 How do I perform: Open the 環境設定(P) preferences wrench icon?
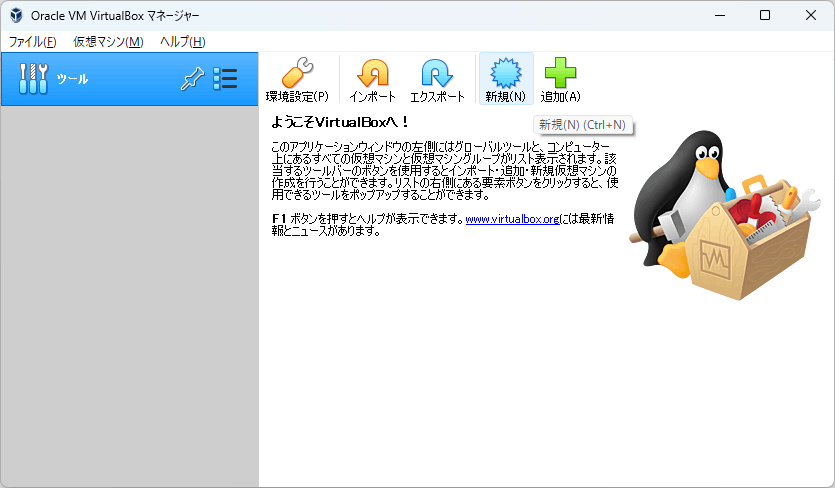point(297,79)
